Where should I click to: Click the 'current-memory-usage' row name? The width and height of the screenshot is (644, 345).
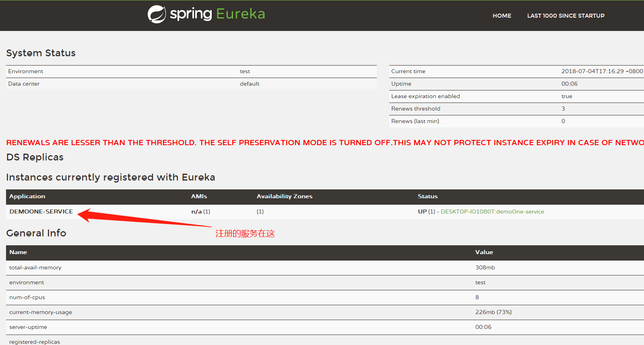(x=41, y=312)
